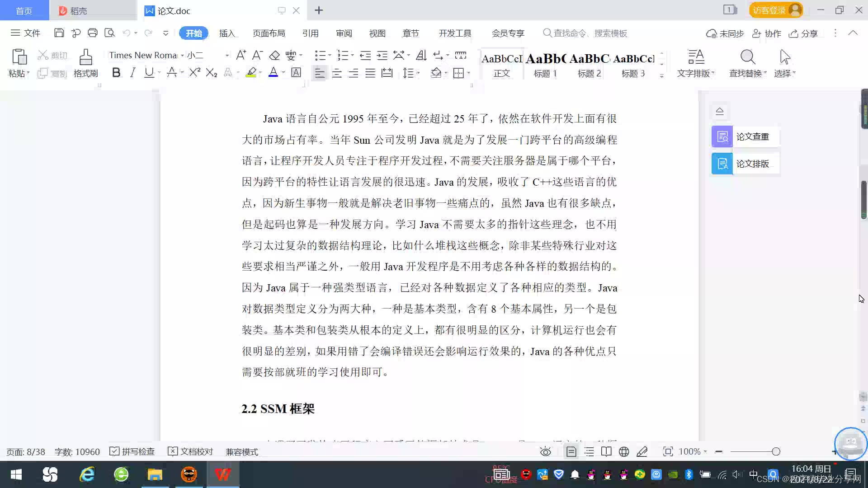Click the print icon in quick toolbar

[93, 33]
